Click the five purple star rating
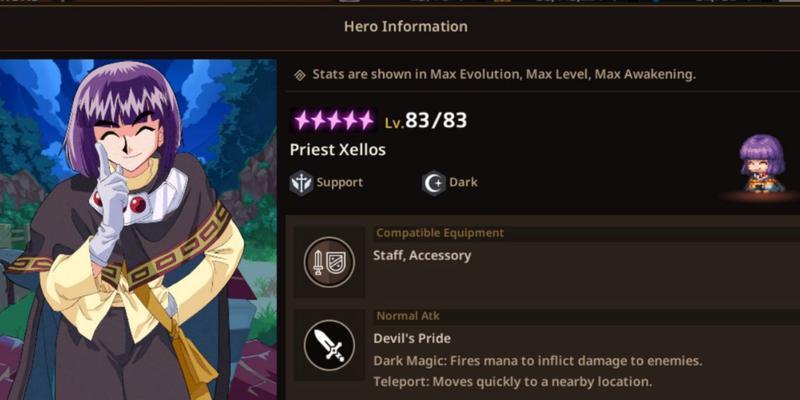The width and height of the screenshot is (800, 400). coord(334,121)
